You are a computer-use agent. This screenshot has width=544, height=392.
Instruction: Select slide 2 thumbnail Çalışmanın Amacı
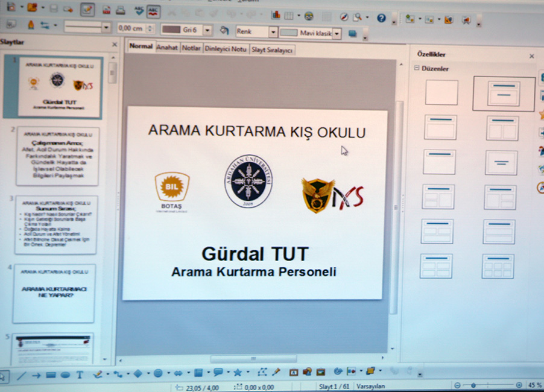click(57, 156)
